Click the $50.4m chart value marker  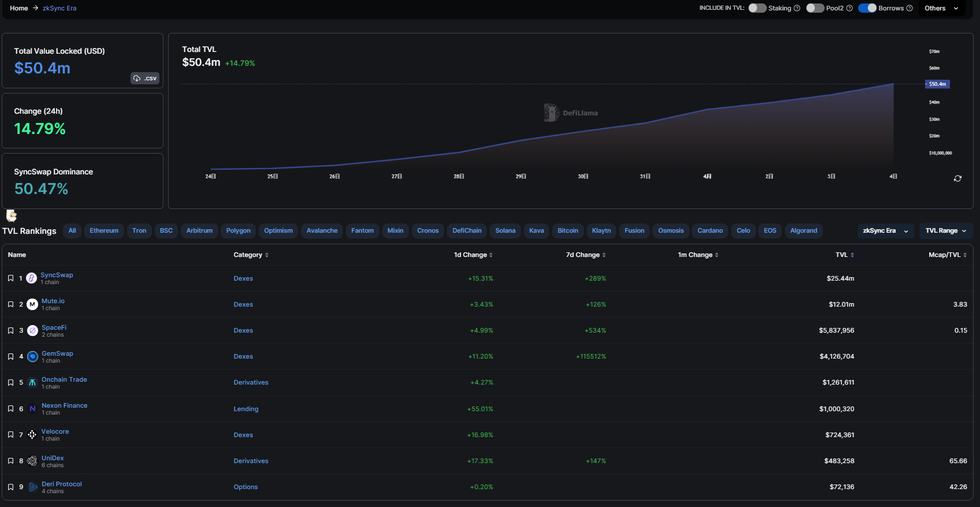pos(937,84)
